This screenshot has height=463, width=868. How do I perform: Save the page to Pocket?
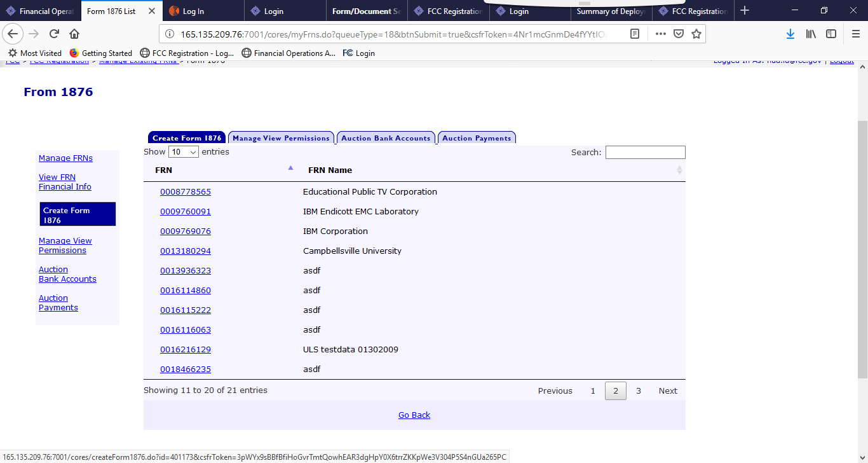pos(679,34)
